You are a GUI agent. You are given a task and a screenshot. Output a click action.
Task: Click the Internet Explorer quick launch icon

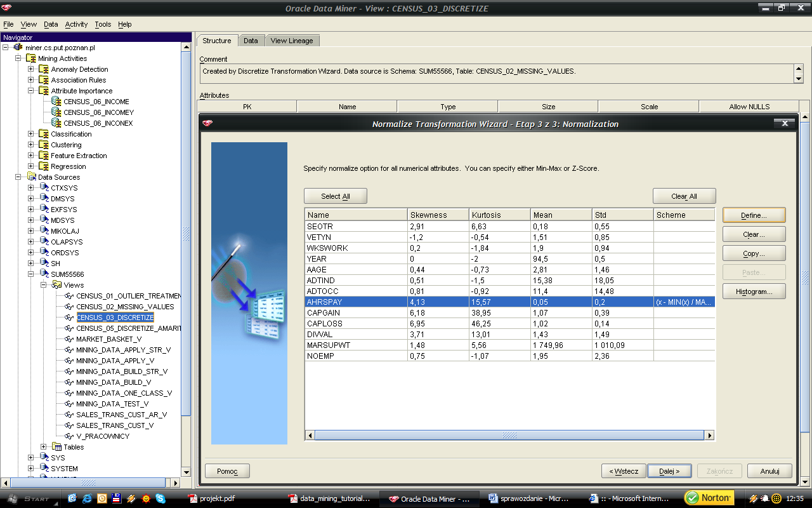(x=87, y=498)
